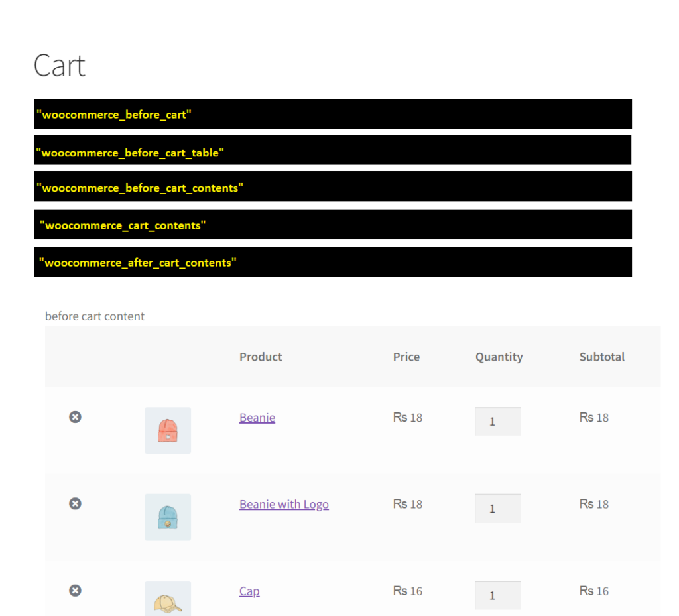Select the woocommerce_before_cart_table hook banner
This screenshot has width=679, height=616.
tap(333, 150)
